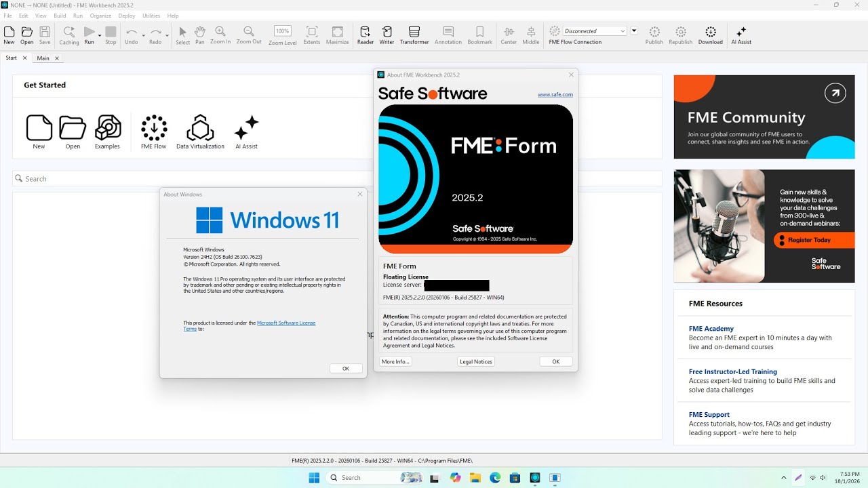Open the Windows Start button in taskbar
Viewport: 868px width, 488px height.
tap(314, 478)
